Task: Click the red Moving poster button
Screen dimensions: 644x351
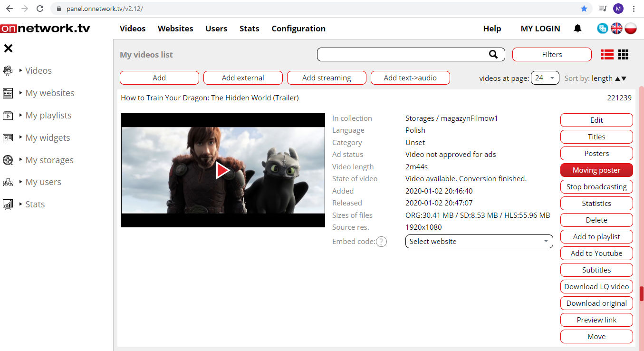Action: [x=596, y=170]
